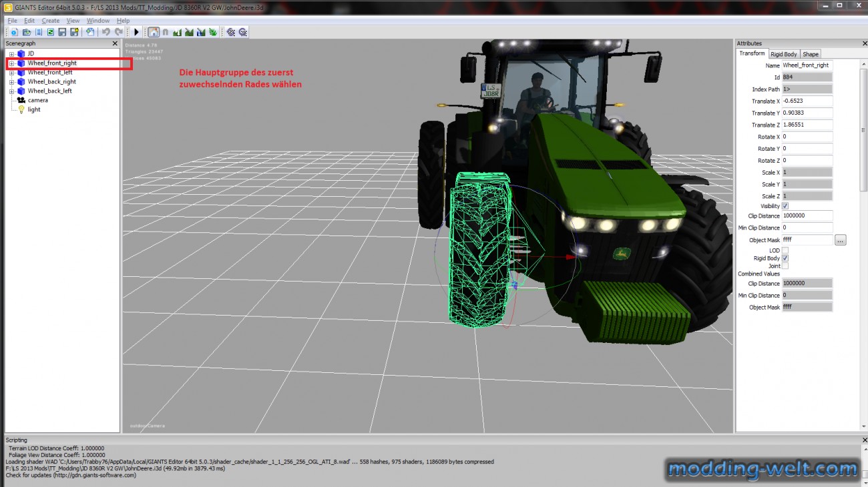Switch to the Shape tab
Viewport: 868px width, 487px height.
811,54
